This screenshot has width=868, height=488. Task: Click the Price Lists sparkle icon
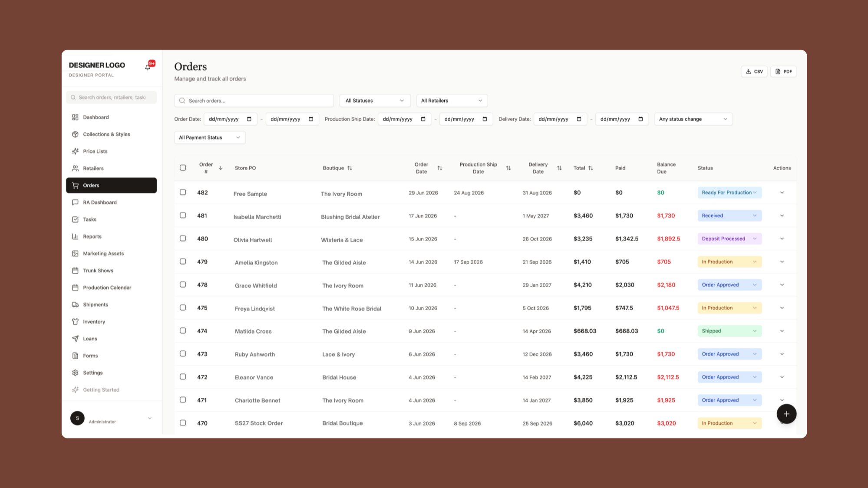(x=75, y=151)
